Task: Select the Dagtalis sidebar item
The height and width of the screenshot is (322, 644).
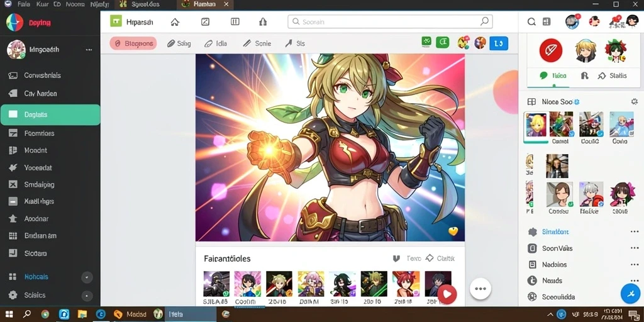Action: [x=50, y=114]
